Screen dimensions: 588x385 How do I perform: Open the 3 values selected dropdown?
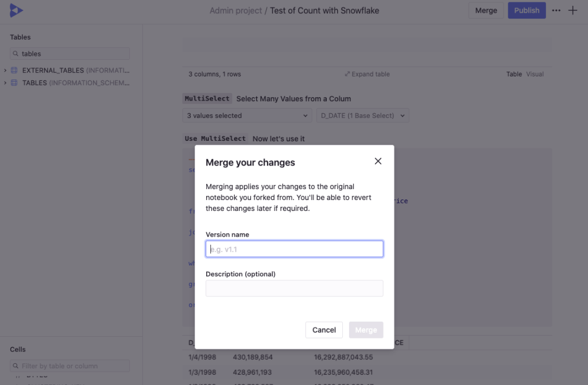point(247,115)
